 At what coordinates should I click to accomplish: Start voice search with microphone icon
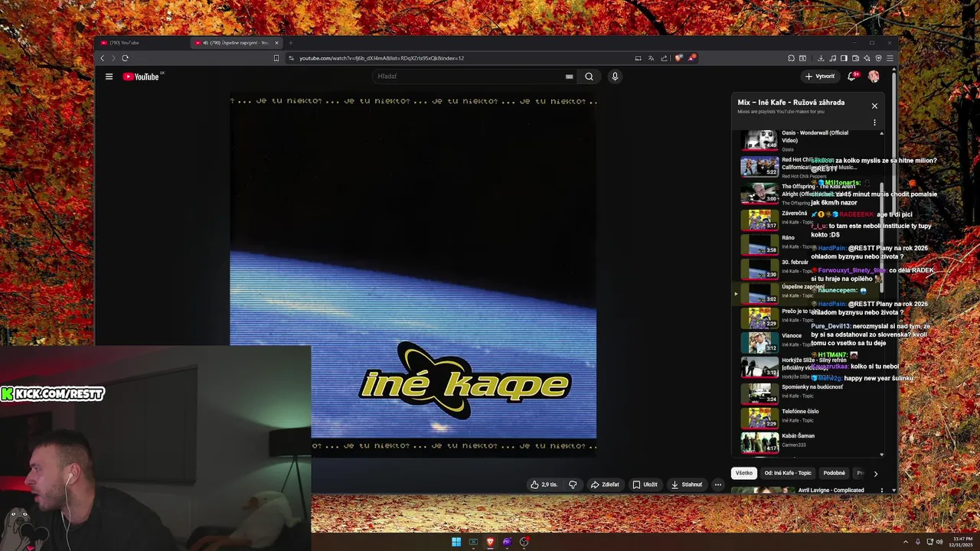point(614,77)
